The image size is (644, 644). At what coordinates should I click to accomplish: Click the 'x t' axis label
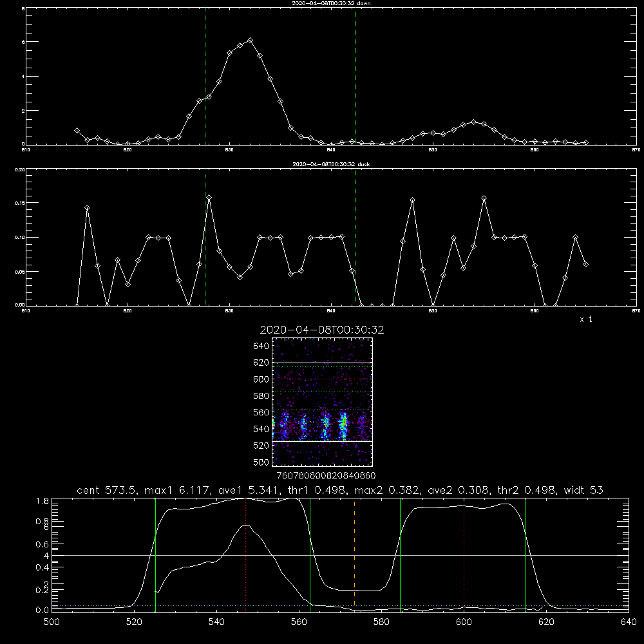click(585, 319)
